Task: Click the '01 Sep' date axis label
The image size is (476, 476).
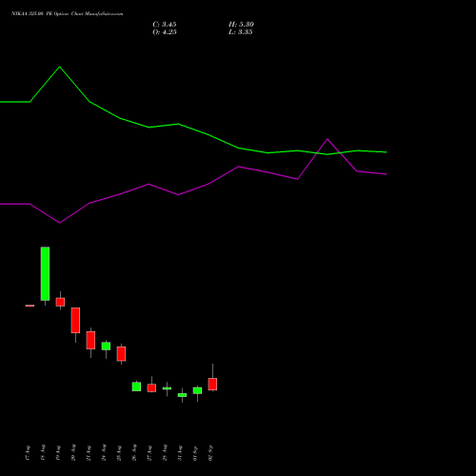Action: point(195,453)
